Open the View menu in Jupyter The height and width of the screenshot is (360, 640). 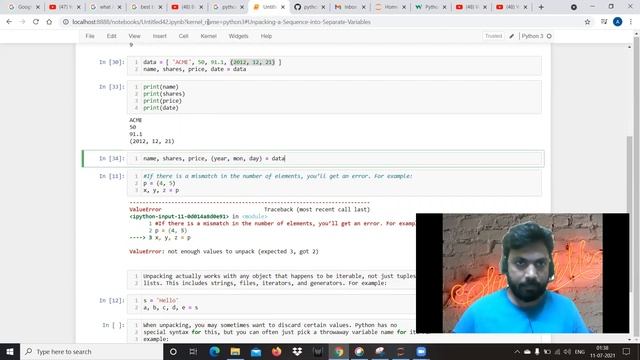[x=134, y=36]
